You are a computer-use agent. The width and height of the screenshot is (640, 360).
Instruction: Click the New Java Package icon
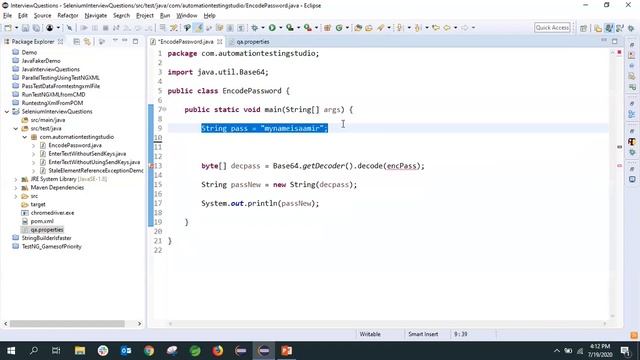327,28
